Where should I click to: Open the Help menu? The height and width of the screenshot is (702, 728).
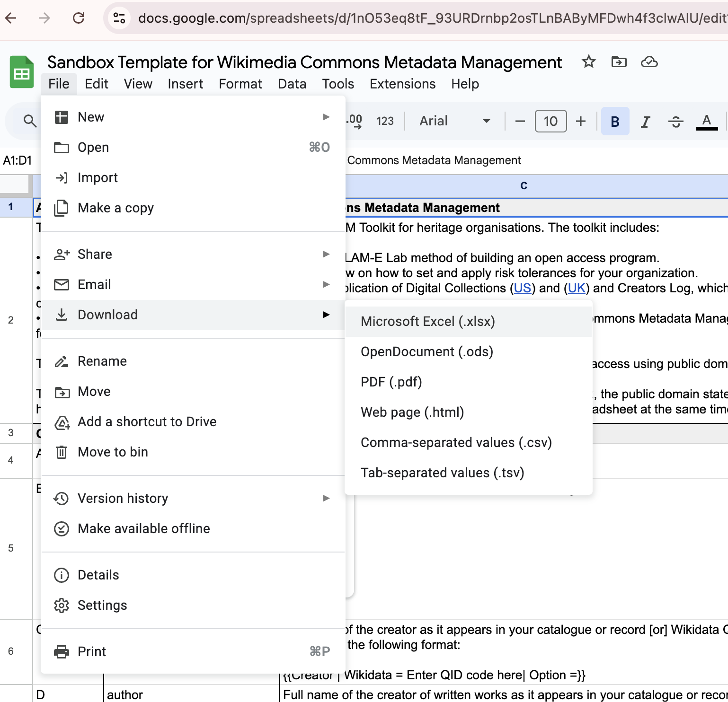tap(465, 84)
